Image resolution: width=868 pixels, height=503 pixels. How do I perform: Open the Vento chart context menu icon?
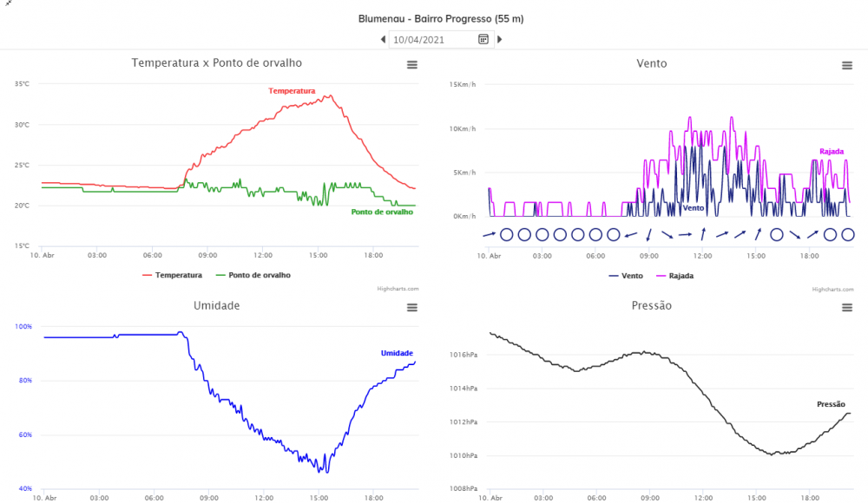846,65
